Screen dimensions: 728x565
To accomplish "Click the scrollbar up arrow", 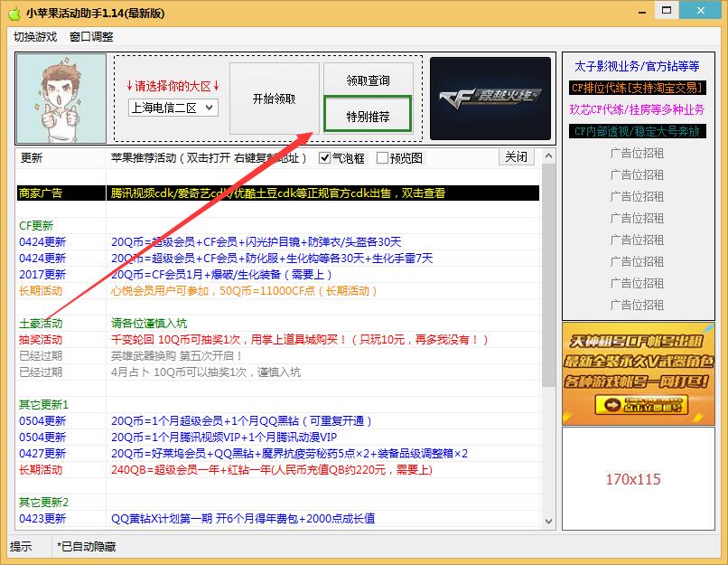I will [x=548, y=156].
